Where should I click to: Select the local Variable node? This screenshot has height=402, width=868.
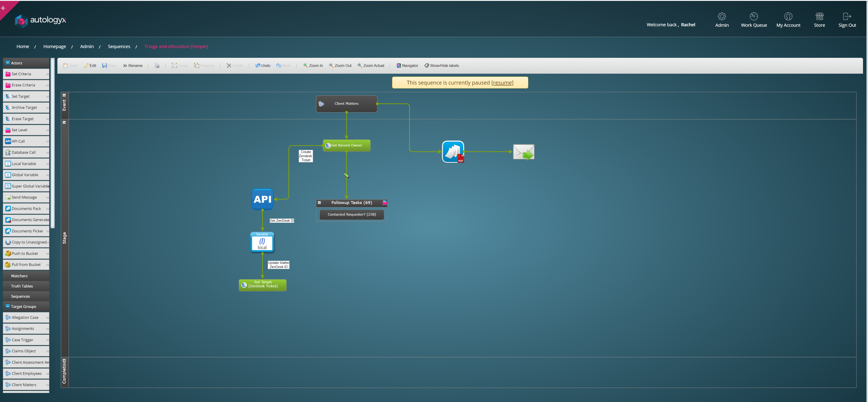[x=262, y=242]
